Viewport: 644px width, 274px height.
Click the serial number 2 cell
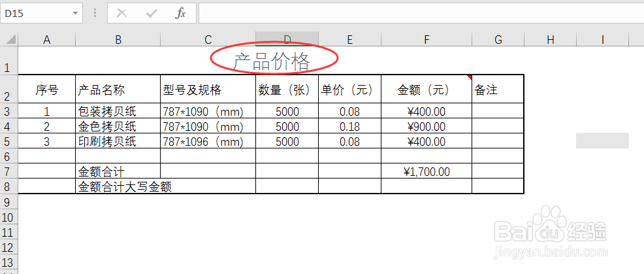pos(47,126)
